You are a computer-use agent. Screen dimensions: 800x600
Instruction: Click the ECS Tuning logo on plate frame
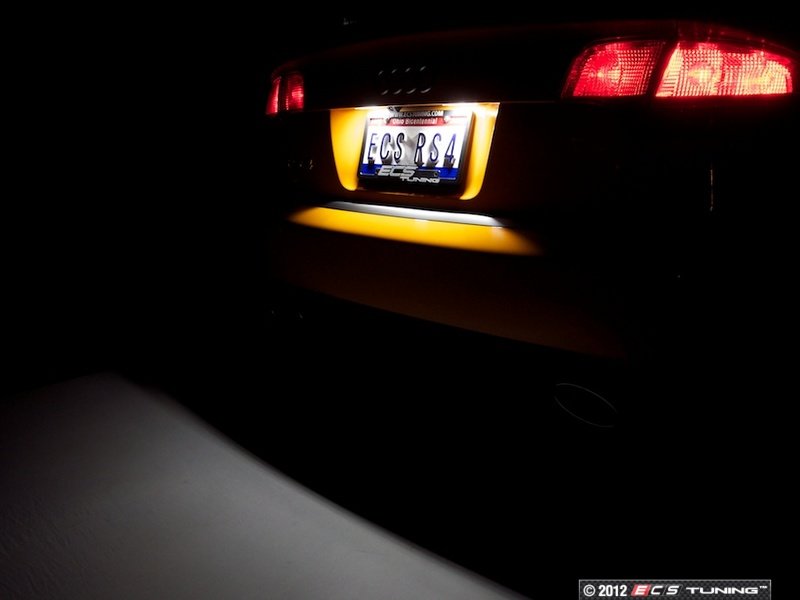[x=409, y=174]
